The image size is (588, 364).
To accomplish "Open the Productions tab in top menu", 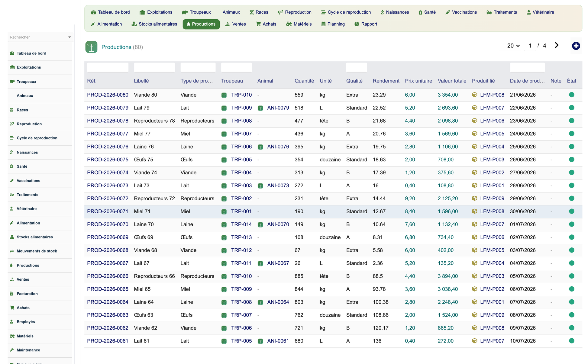I will tap(201, 24).
